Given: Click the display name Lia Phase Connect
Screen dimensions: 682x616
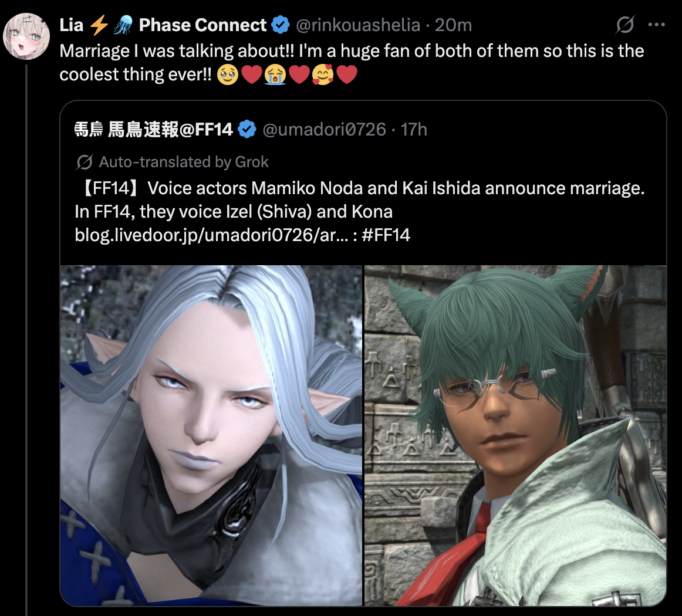Looking at the screenshot, I should [163, 25].
